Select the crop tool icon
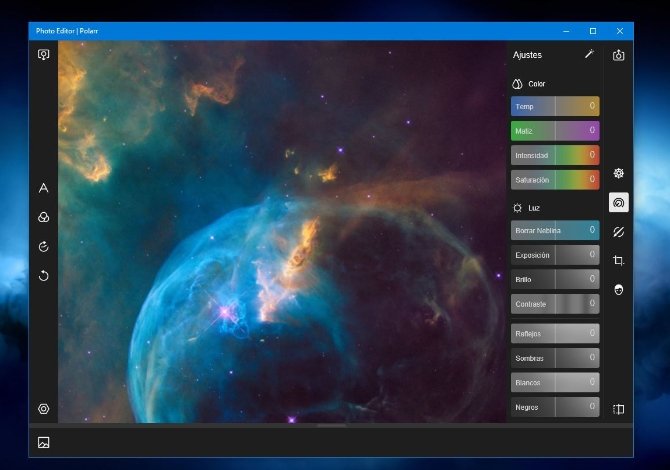 [x=619, y=261]
